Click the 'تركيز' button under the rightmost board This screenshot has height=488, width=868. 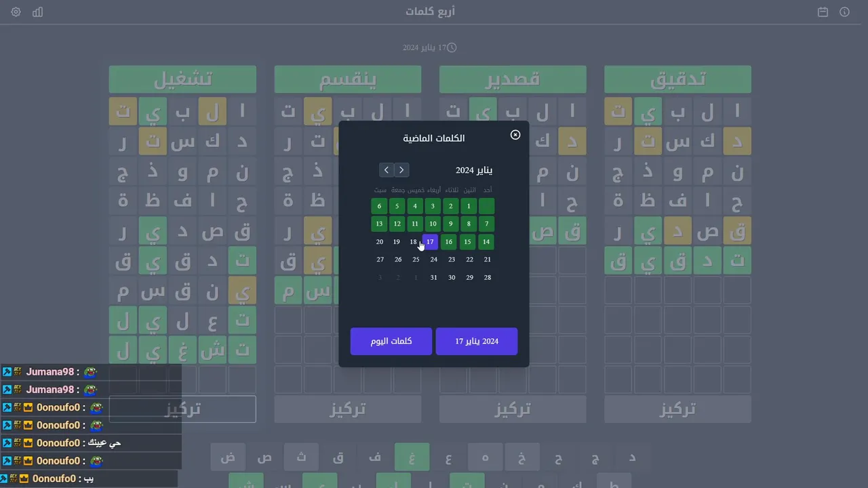click(677, 409)
